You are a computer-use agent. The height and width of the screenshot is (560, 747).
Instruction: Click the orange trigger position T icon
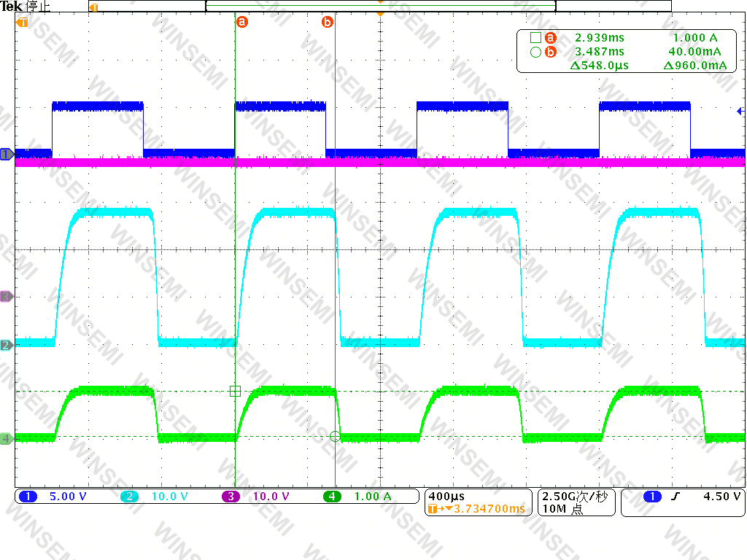[22, 22]
